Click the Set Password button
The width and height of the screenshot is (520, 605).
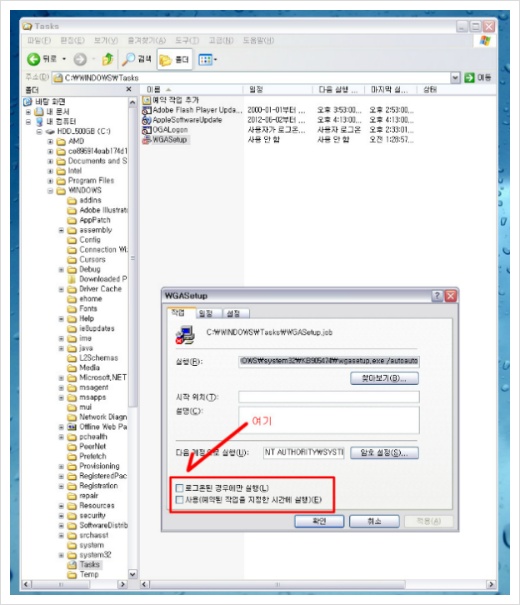pos(384,453)
